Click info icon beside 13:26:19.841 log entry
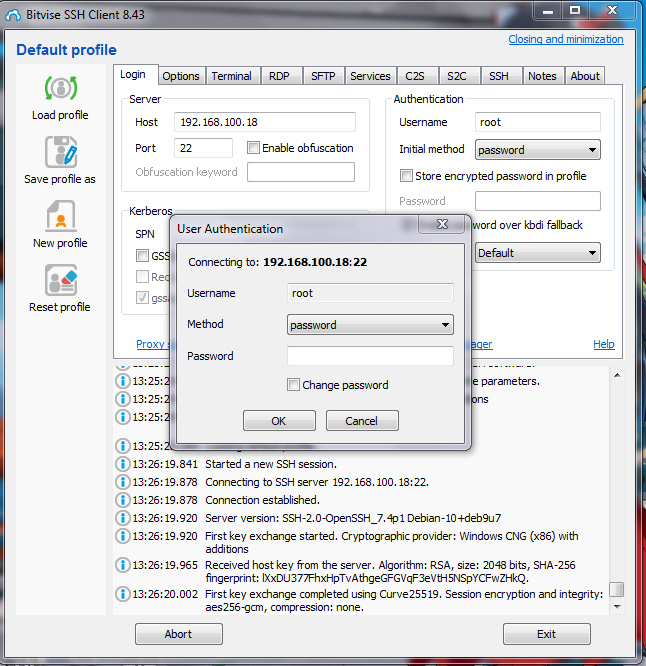Viewport: 646px width, 666px height. (x=123, y=464)
